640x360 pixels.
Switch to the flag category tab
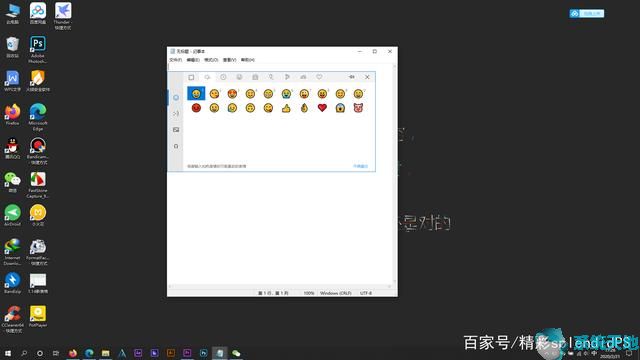(x=287, y=77)
